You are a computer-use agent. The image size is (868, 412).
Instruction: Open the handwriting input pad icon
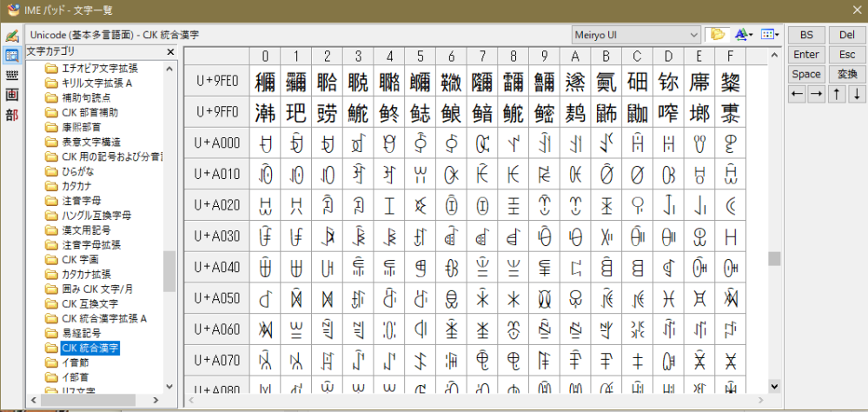pos(11,37)
